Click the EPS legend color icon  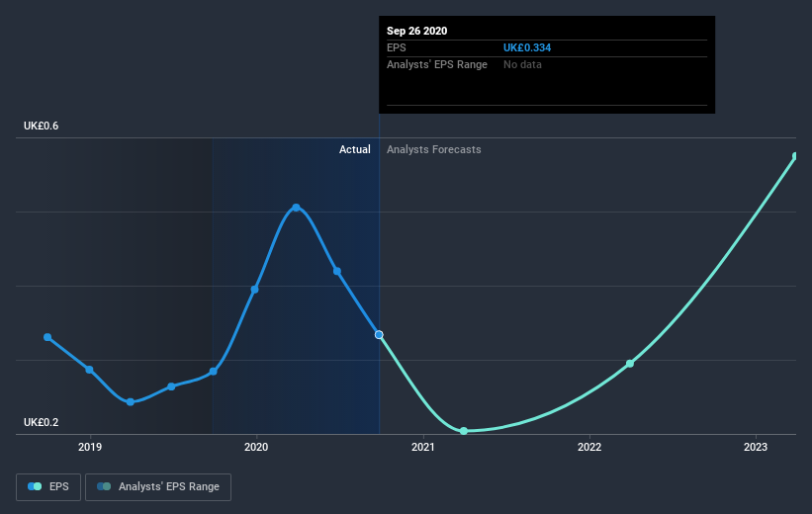(35, 486)
